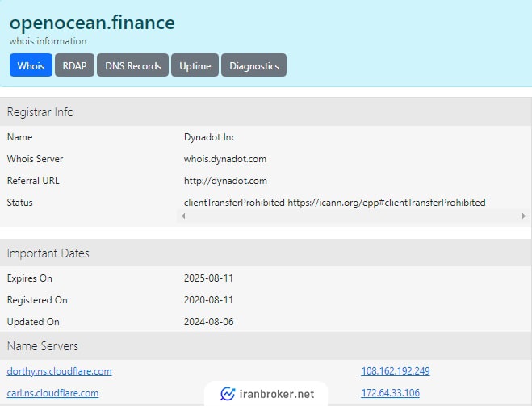Click the left arrow of the Status scrollbar

coord(183,216)
